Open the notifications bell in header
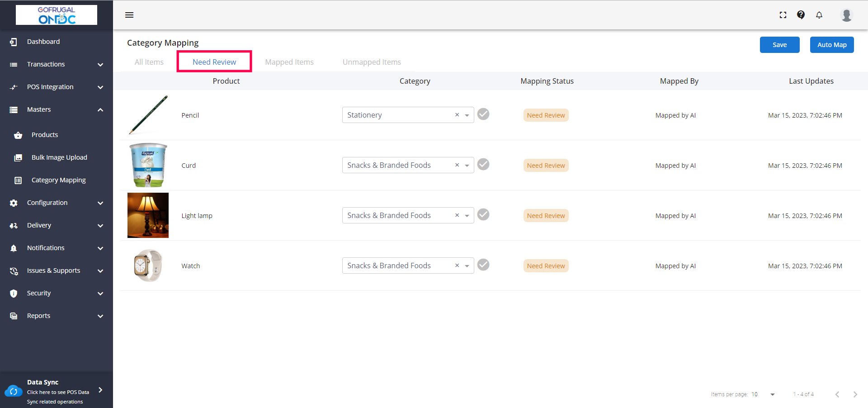 pos(819,15)
